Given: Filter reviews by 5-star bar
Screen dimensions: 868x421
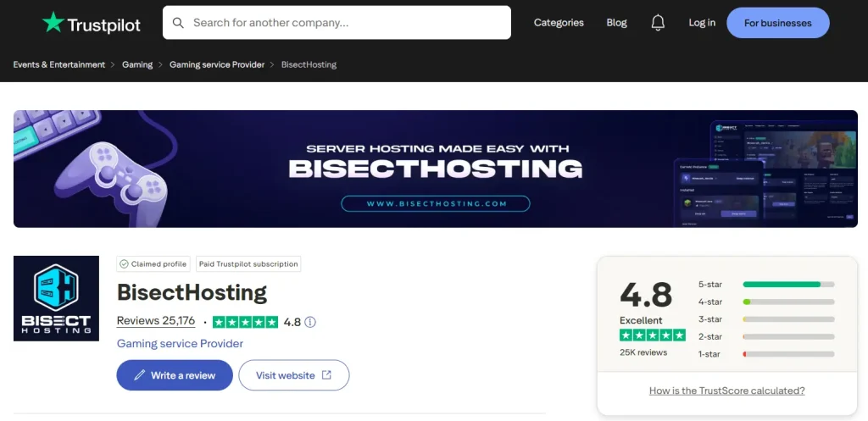Looking at the screenshot, I should pos(788,285).
